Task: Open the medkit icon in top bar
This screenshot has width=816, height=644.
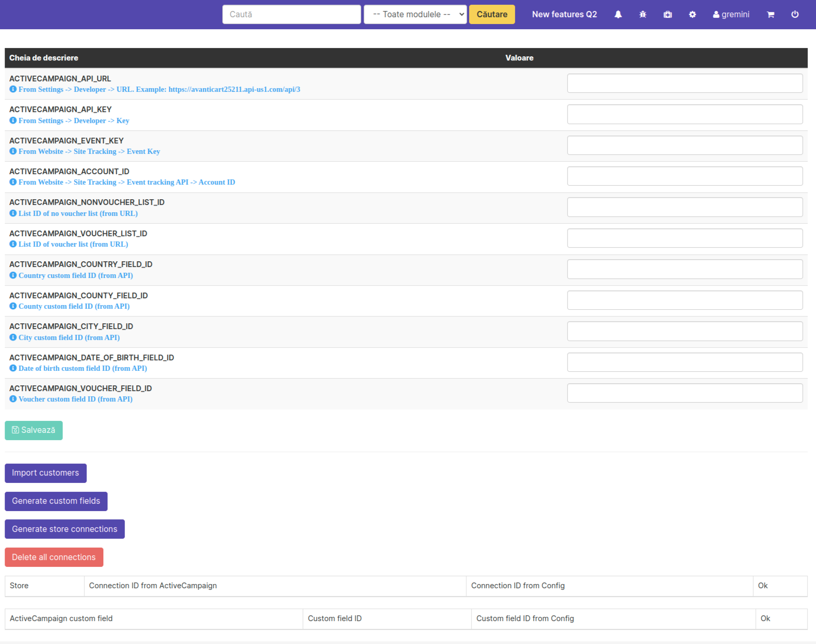Action: tap(667, 15)
